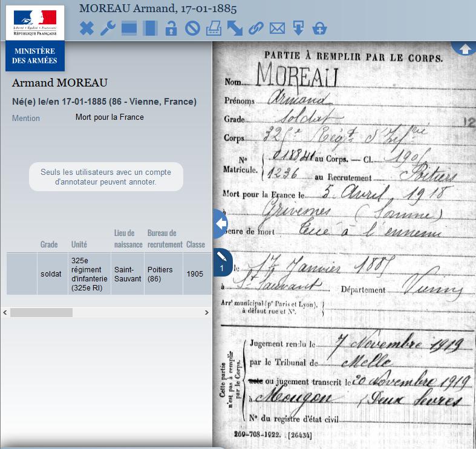Send record by email envelope icon
Viewport: 476px width, 449px height.
click(x=277, y=28)
